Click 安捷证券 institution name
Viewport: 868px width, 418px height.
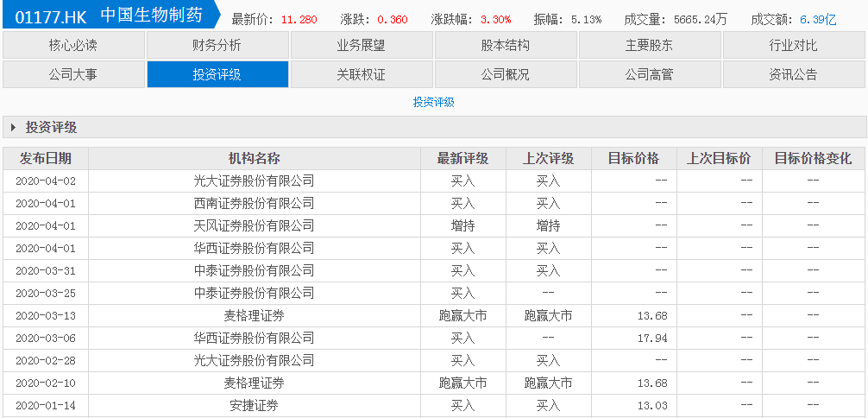254,405
